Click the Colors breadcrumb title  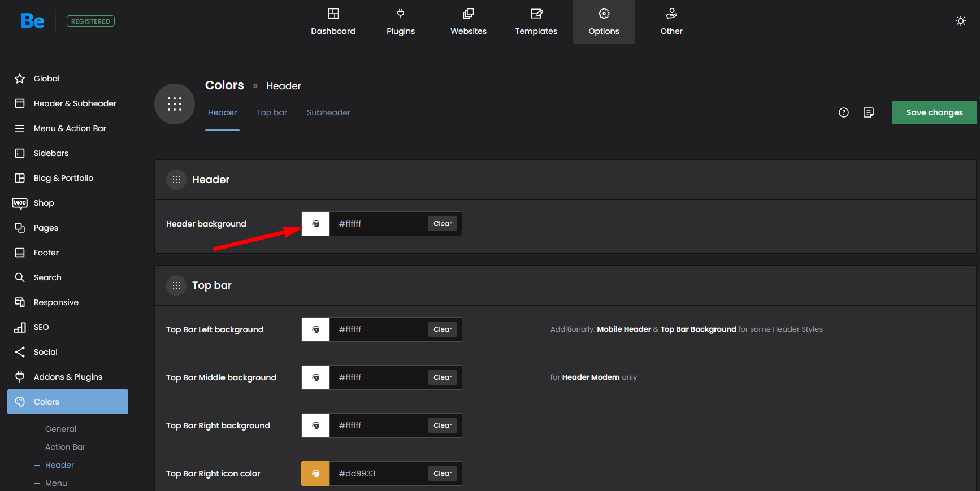tap(224, 85)
